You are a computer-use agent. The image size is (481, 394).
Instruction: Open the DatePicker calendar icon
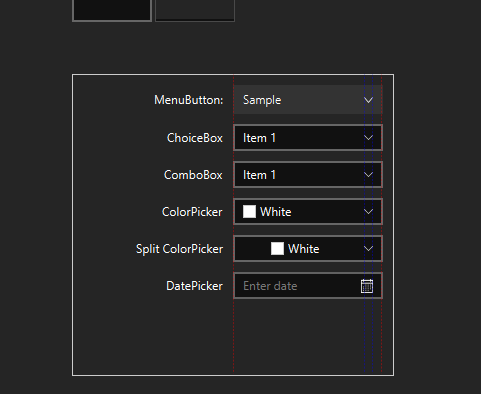pos(367,286)
